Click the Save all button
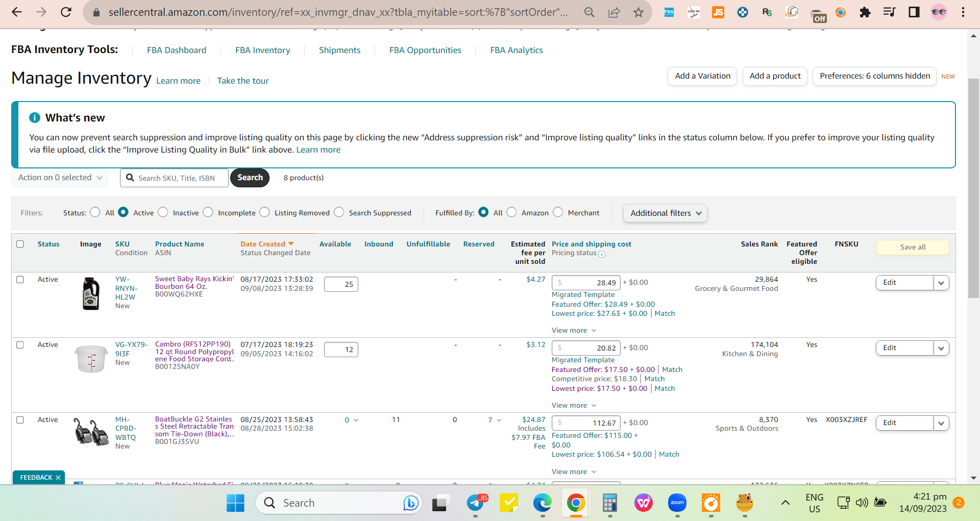Screen dimensions: 980x521 (913, 247)
